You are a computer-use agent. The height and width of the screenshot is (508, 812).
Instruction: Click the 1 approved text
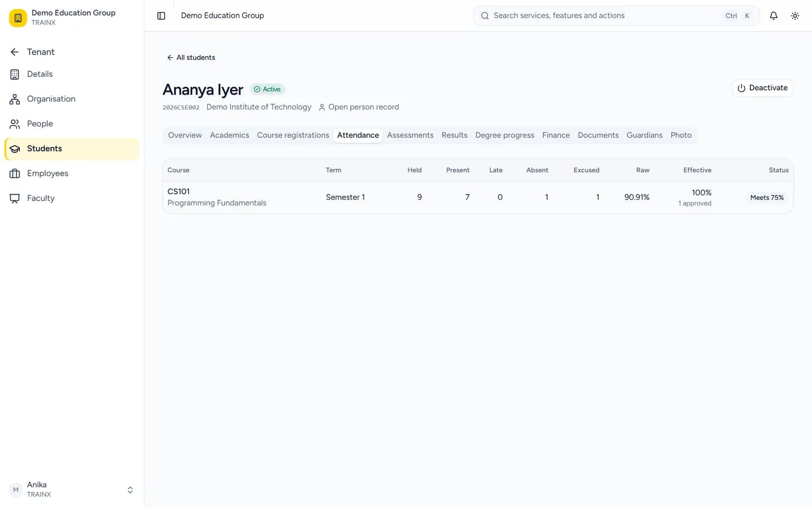click(x=695, y=203)
